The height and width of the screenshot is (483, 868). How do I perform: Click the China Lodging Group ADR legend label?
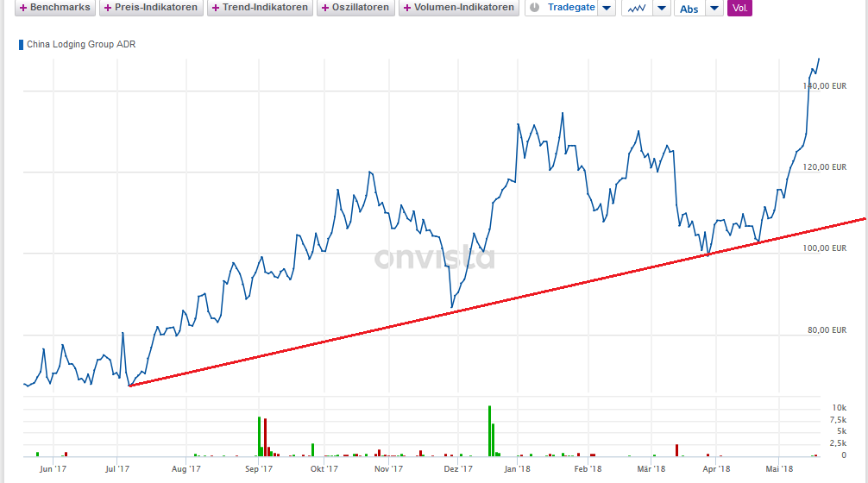[x=81, y=44]
